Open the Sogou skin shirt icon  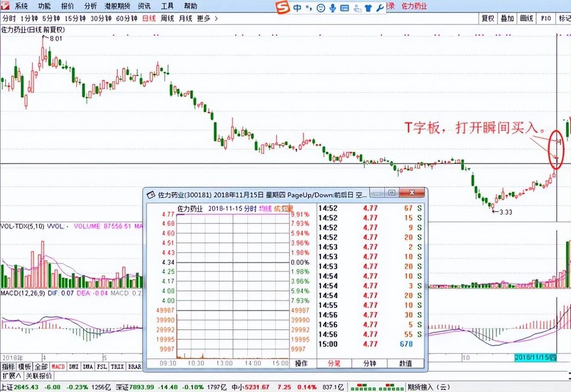[x=369, y=8]
